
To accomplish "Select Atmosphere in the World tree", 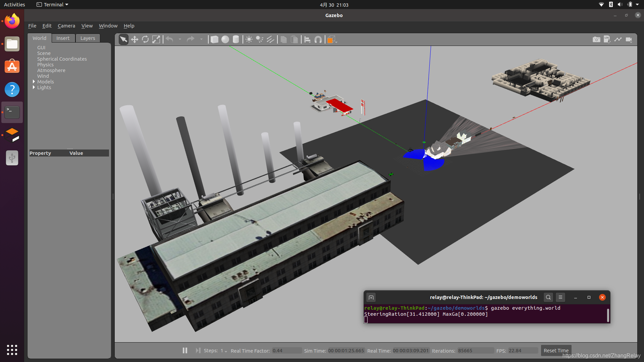I will point(51,70).
